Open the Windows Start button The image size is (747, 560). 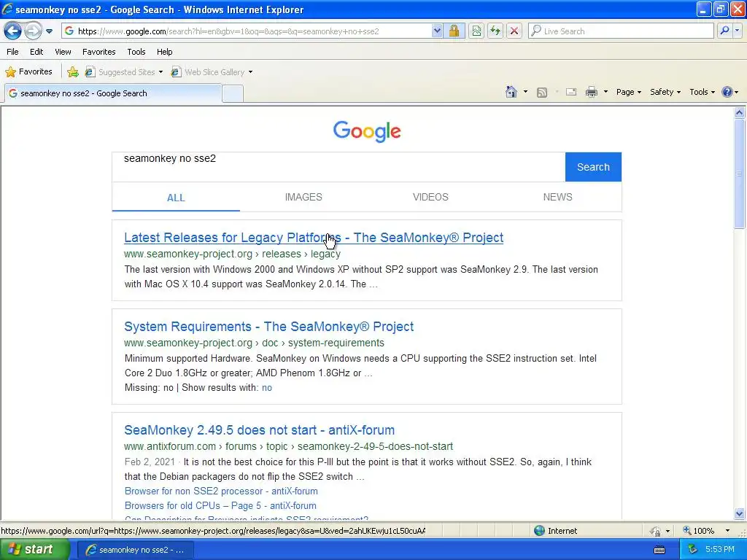(x=34, y=550)
